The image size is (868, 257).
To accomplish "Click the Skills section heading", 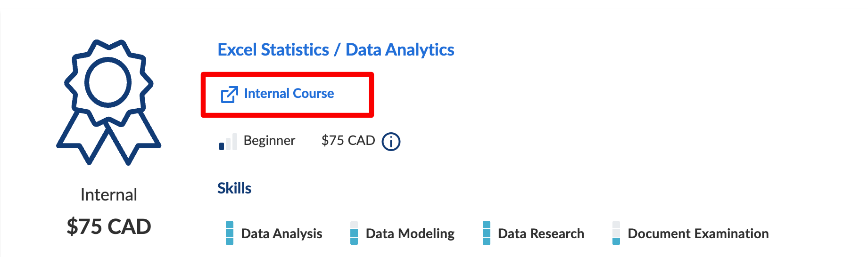I will 234,188.
